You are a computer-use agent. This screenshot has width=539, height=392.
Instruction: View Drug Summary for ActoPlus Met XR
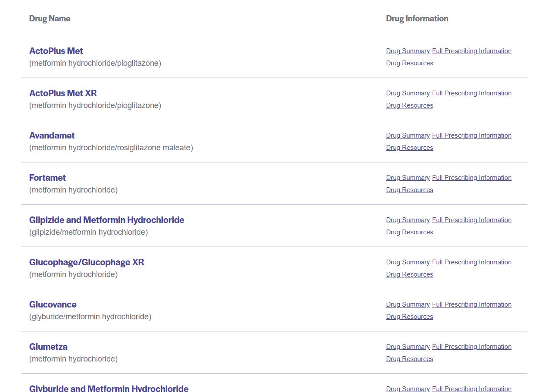(x=408, y=93)
